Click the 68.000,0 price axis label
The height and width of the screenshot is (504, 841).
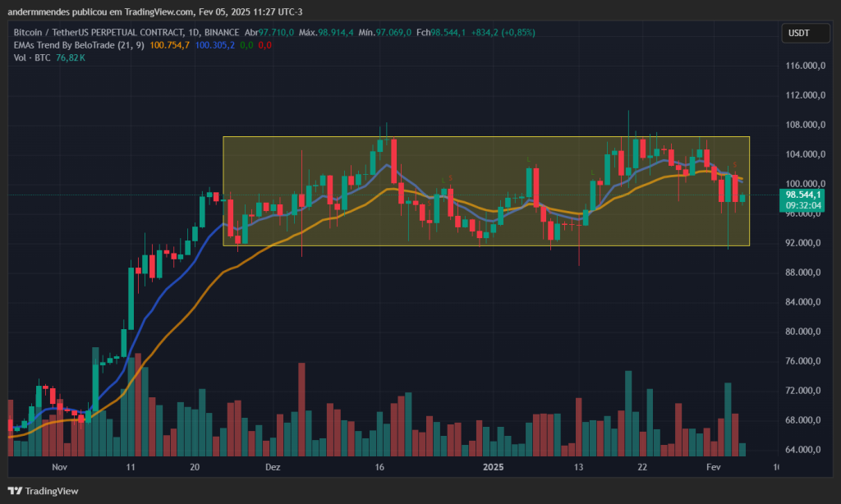(803, 419)
